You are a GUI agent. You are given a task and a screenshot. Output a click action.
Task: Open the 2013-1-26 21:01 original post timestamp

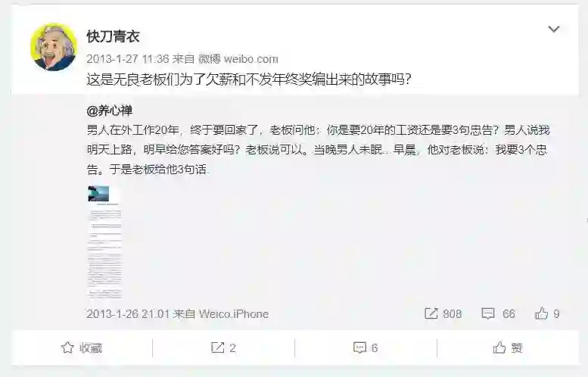(127, 313)
